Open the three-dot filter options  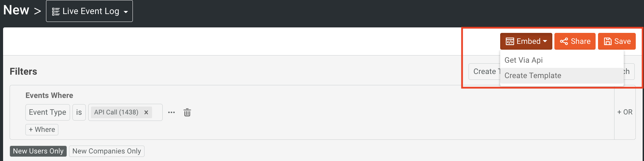pyautogui.click(x=171, y=112)
